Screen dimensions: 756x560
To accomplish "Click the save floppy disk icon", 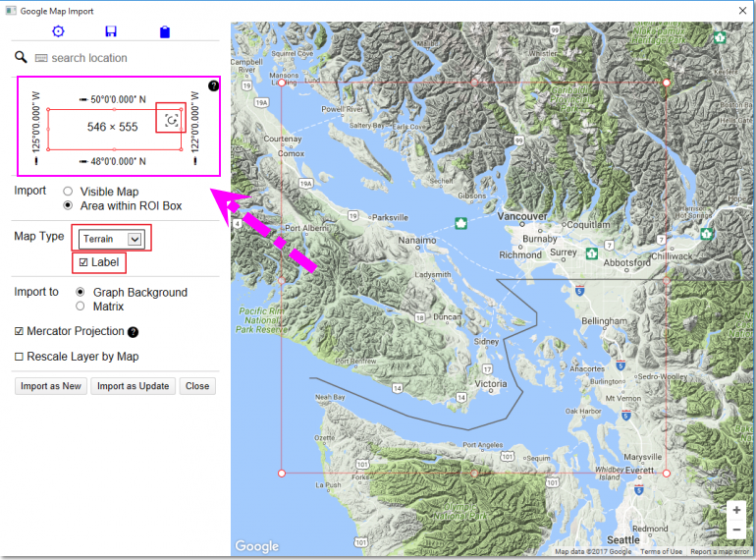I will click(111, 31).
